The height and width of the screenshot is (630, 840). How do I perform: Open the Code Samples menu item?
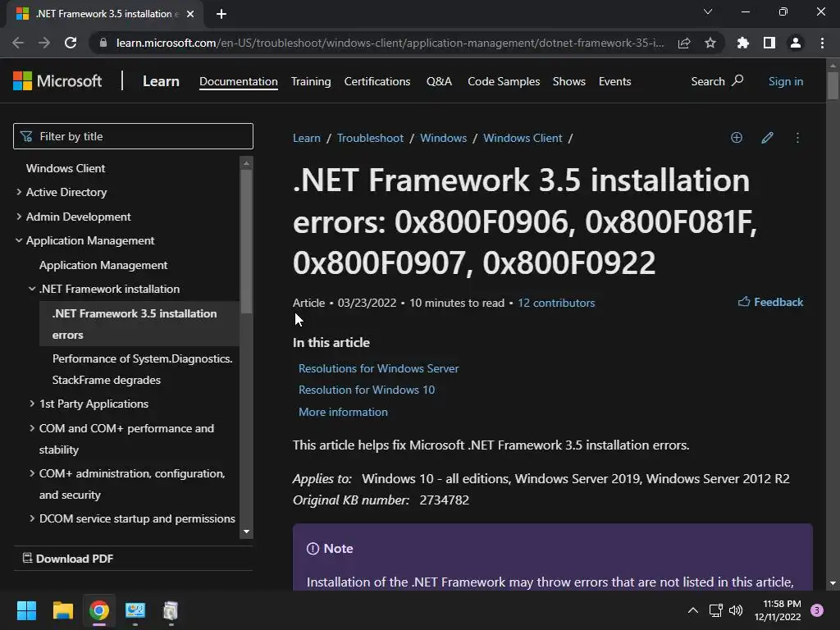[504, 81]
